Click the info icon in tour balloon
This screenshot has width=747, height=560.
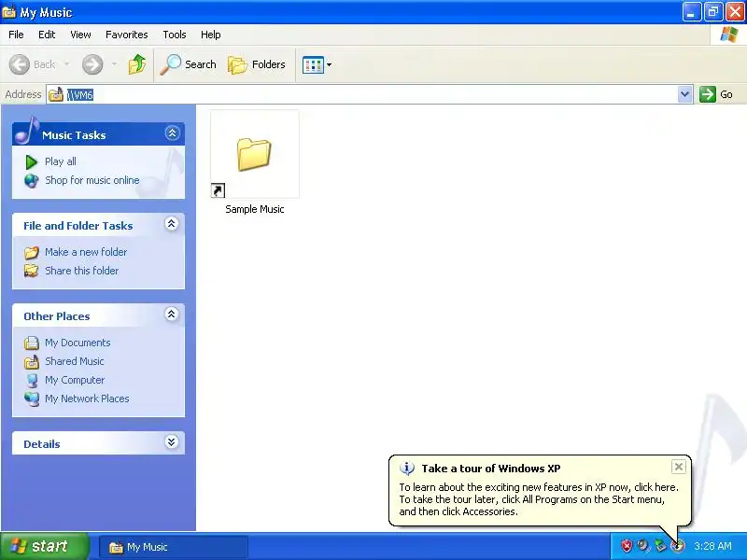tap(406, 469)
